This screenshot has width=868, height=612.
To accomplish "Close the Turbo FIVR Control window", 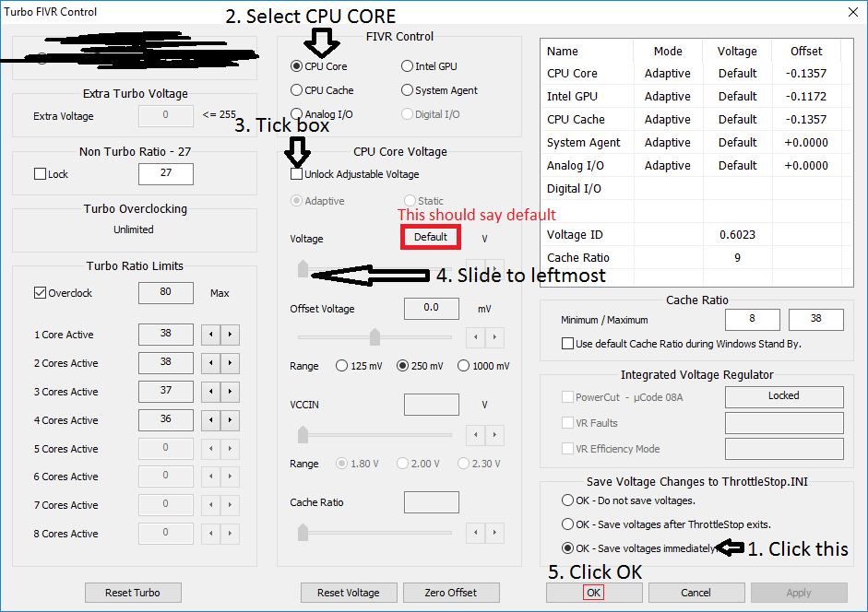I will (x=853, y=12).
